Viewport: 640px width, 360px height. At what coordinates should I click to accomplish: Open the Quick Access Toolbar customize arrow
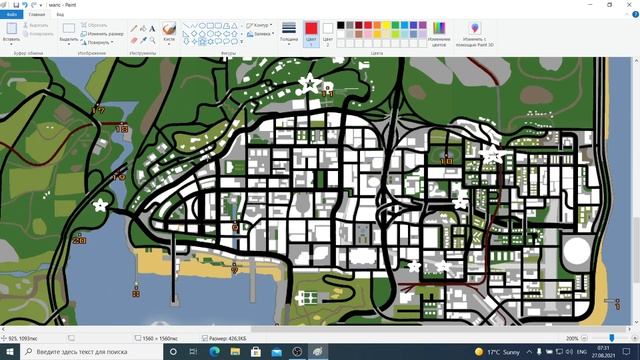point(41,5)
